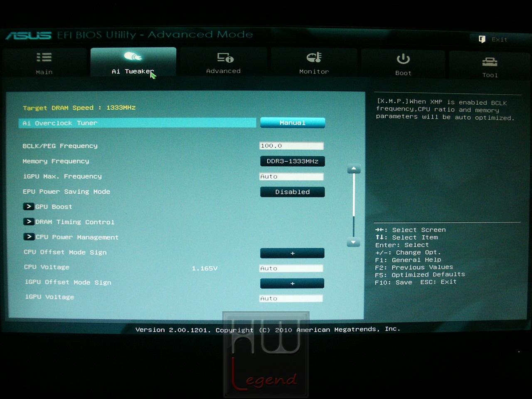Select iGPU Max. Frequency label

pos(62,176)
